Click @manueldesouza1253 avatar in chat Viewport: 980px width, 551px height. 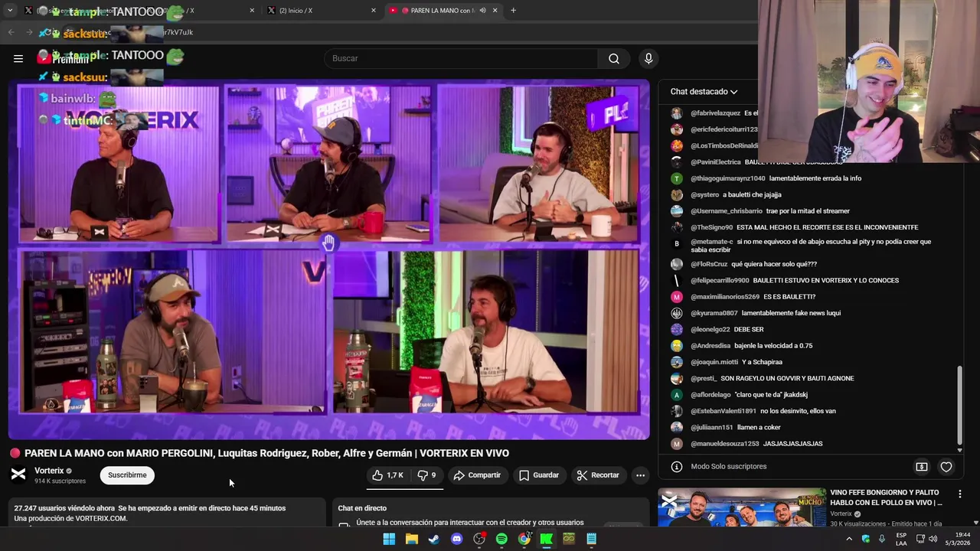coord(677,444)
